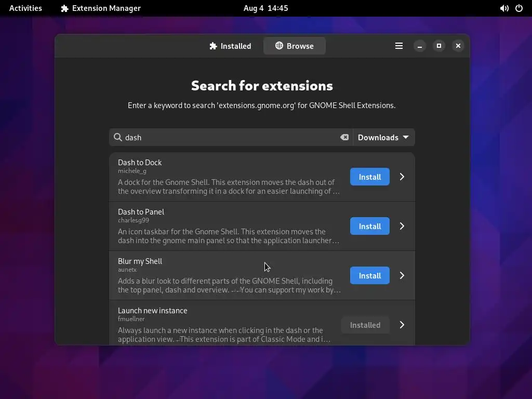Install the Blur my Shell extension
532x399 pixels.
click(x=370, y=275)
